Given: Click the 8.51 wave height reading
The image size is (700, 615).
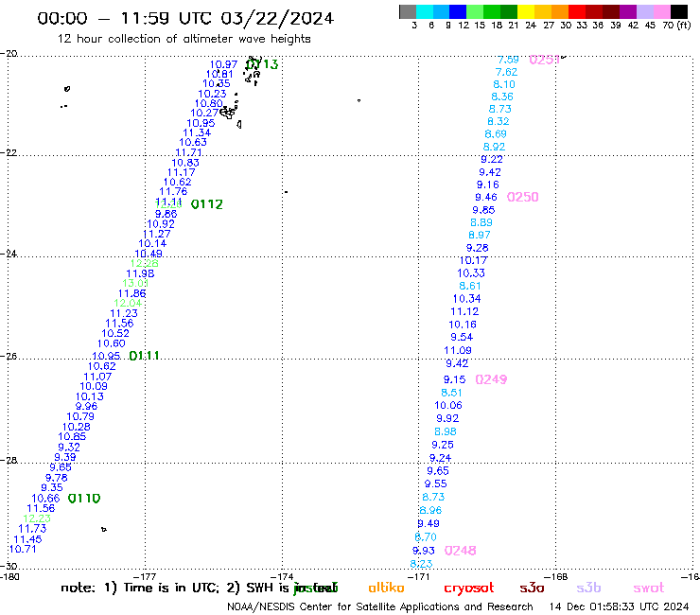Looking at the screenshot, I should [x=451, y=393].
